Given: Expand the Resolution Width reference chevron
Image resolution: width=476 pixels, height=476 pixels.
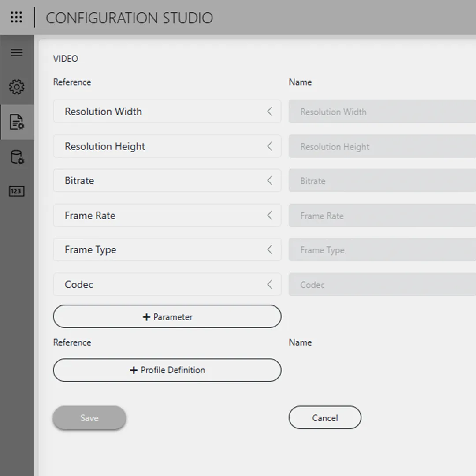Looking at the screenshot, I should (x=270, y=112).
